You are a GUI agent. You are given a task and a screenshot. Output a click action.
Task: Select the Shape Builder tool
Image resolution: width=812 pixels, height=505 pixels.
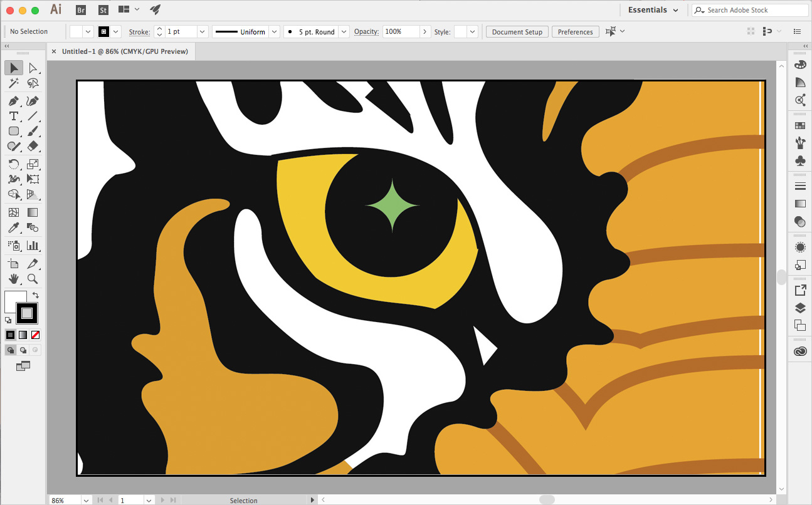click(14, 194)
